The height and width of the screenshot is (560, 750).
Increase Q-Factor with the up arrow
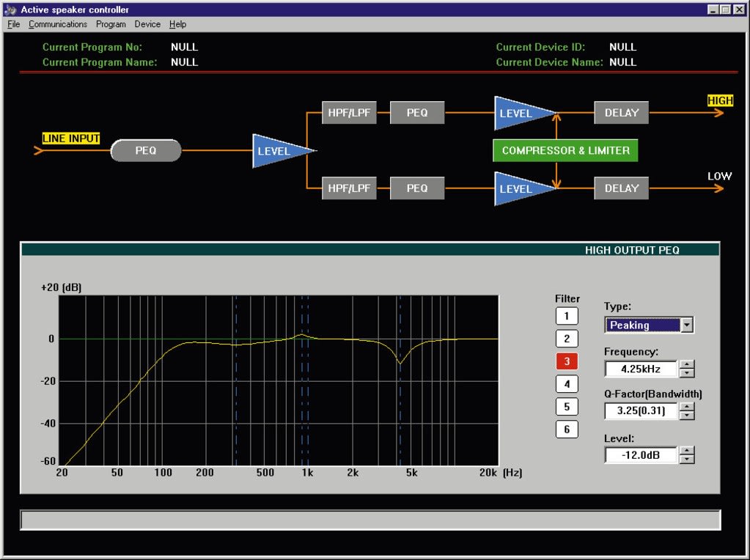687,407
